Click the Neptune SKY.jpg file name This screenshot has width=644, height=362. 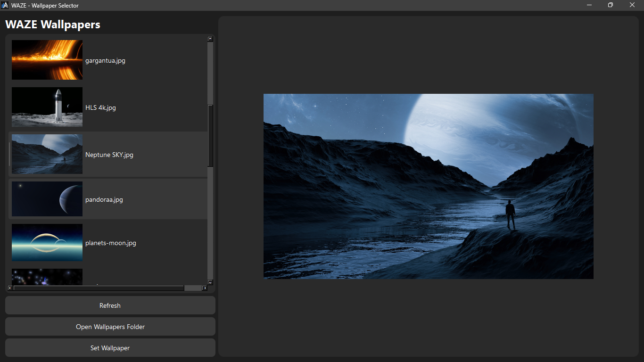point(109,155)
